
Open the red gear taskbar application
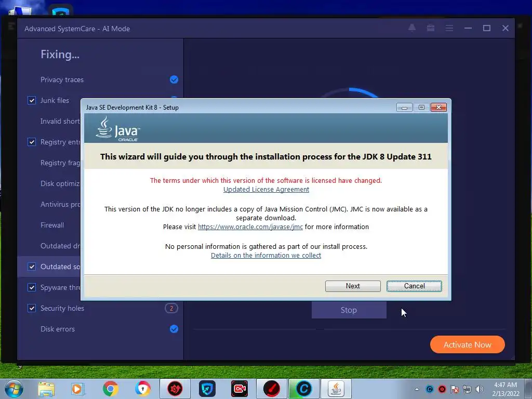(x=175, y=389)
